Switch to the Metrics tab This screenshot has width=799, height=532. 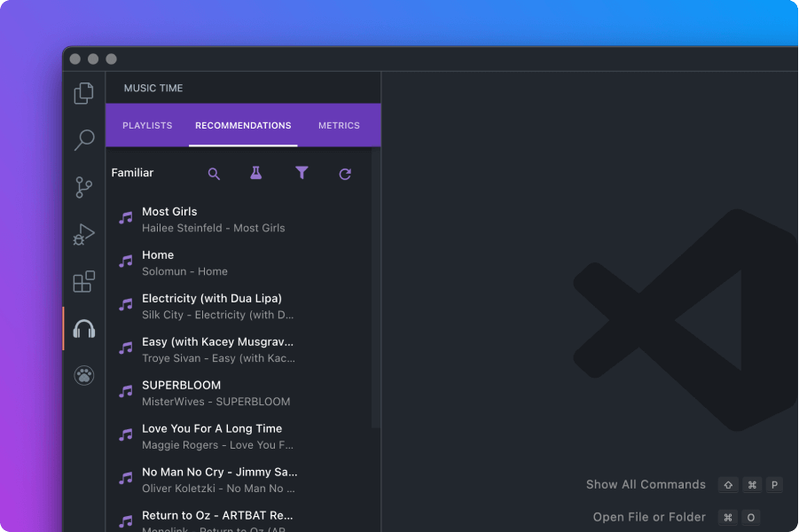pos(339,125)
